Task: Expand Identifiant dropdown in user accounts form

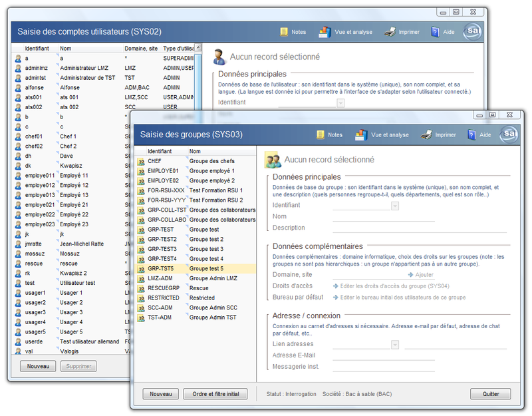Action: point(340,103)
